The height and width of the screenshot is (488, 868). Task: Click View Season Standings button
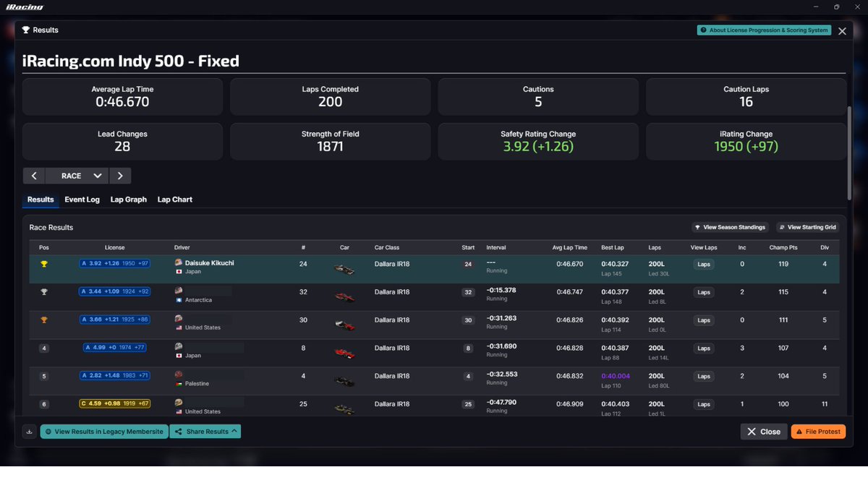[x=730, y=227]
